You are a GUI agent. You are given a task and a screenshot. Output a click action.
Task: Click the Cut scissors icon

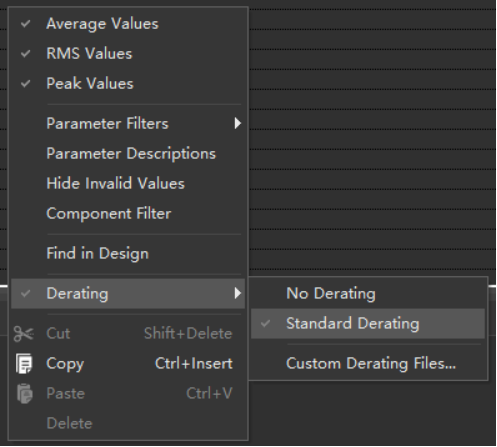point(24,334)
